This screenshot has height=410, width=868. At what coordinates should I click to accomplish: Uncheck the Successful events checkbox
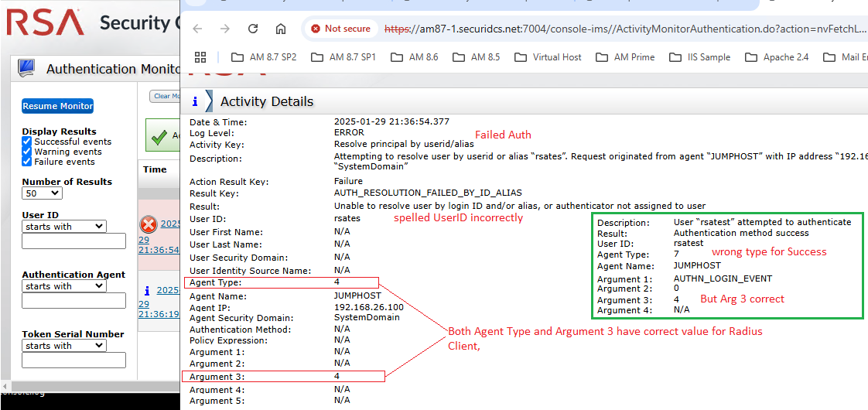26,141
